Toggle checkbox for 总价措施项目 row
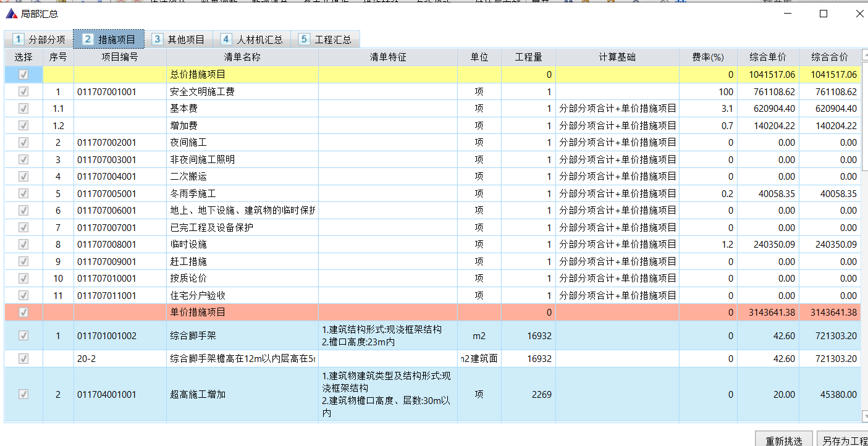Image resolution: width=868 pixels, height=446 pixels. (x=23, y=75)
